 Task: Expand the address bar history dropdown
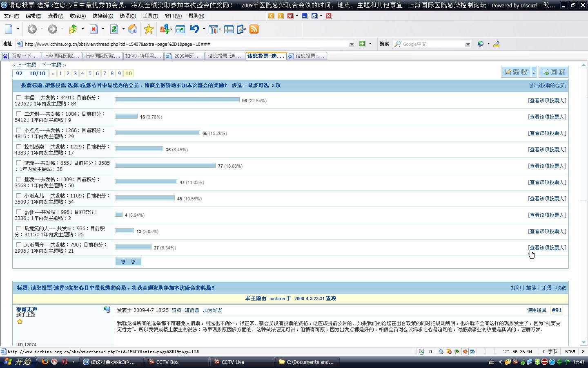click(x=352, y=44)
